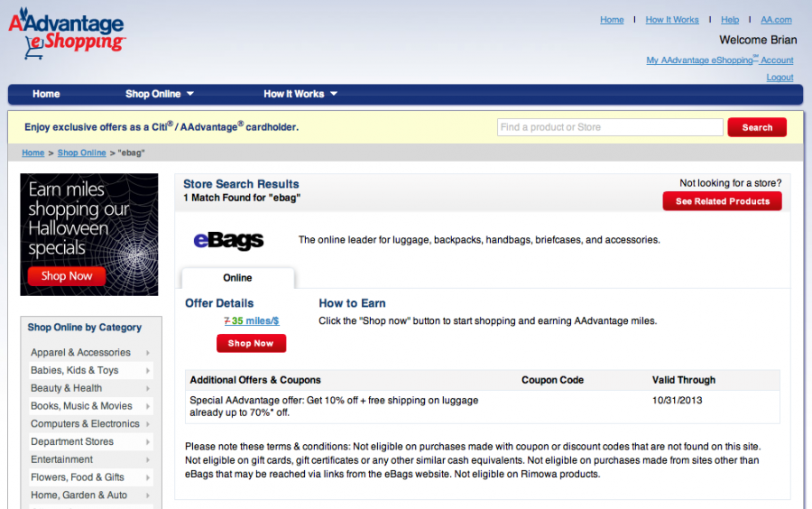Image resolution: width=812 pixels, height=509 pixels.
Task: Select the Online tab under eBags
Action: pyautogui.click(x=237, y=278)
